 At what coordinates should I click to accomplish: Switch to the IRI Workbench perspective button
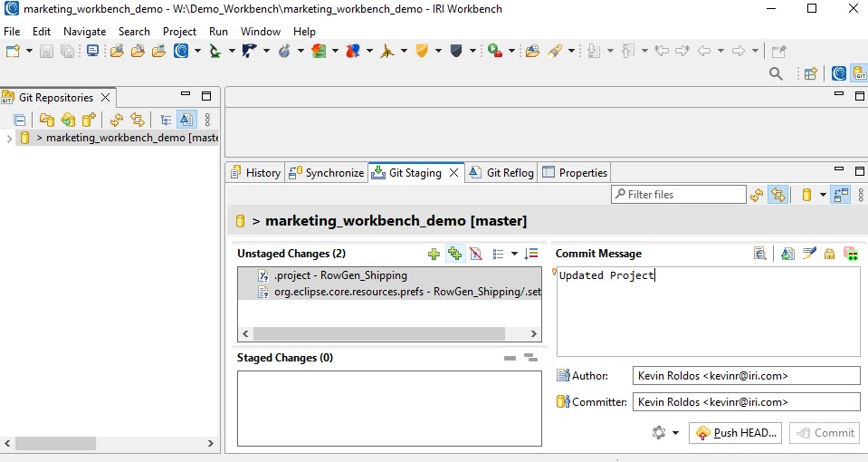tap(839, 73)
